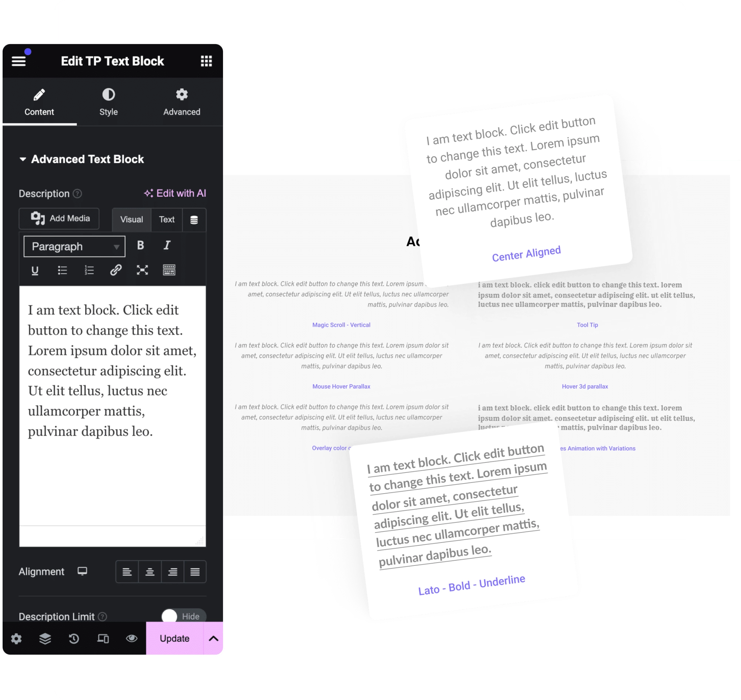Click the Fullscreen editor icon

click(x=142, y=271)
